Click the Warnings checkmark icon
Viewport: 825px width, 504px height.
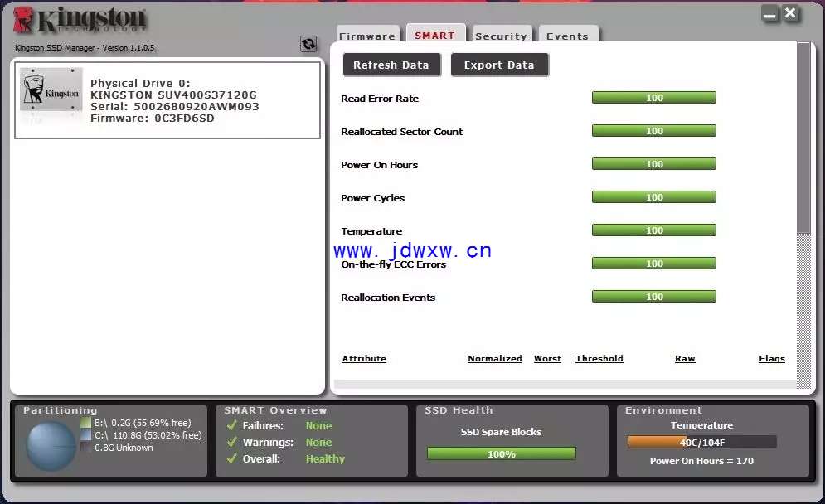click(231, 442)
